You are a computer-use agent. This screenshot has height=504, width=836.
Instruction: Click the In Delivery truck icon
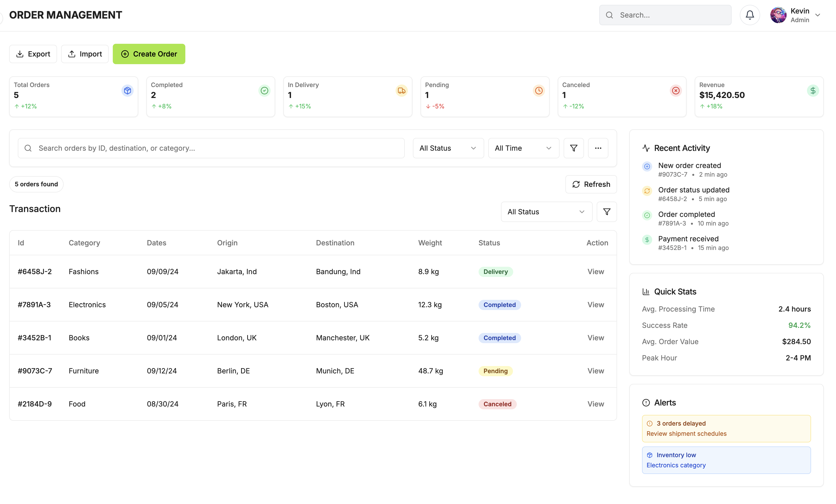tap(401, 91)
